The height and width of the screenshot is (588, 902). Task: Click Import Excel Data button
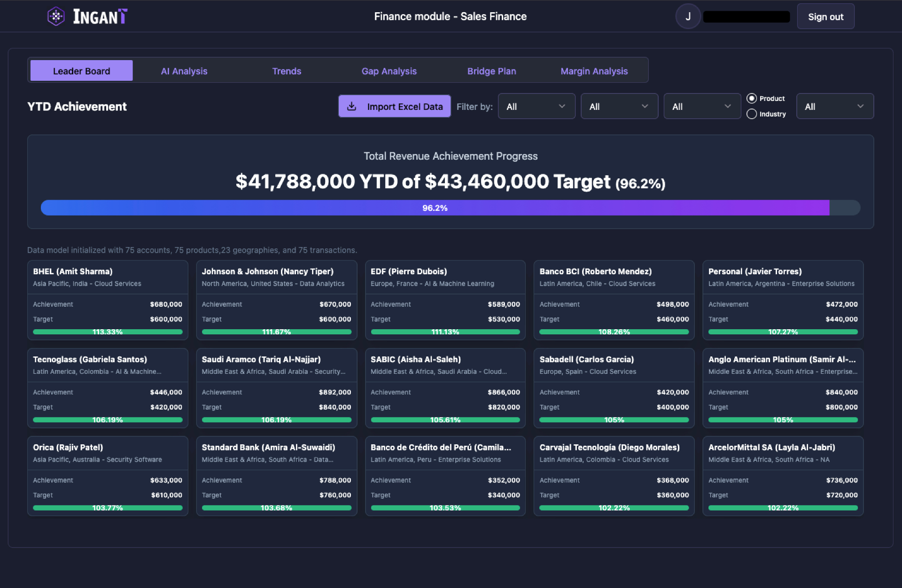click(394, 107)
